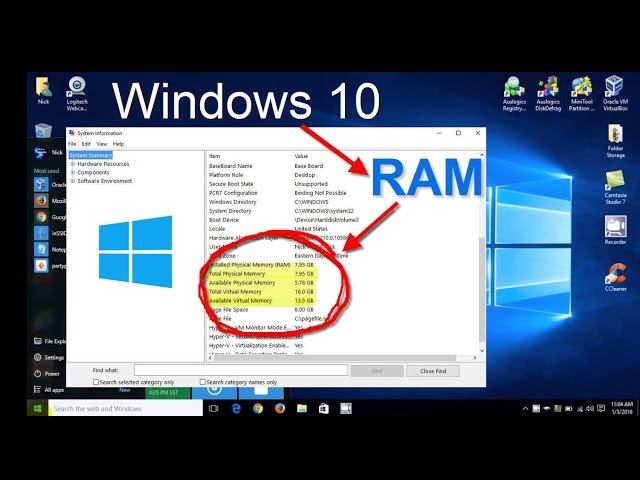Select System Summary tree node
This screenshot has width=640, height=480.
tap(91, 155)
